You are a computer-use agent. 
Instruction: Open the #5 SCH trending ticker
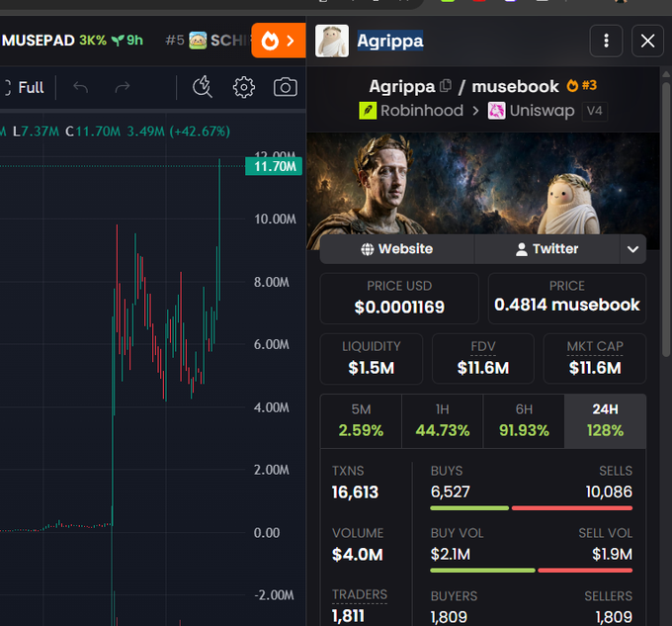(208, 41)
